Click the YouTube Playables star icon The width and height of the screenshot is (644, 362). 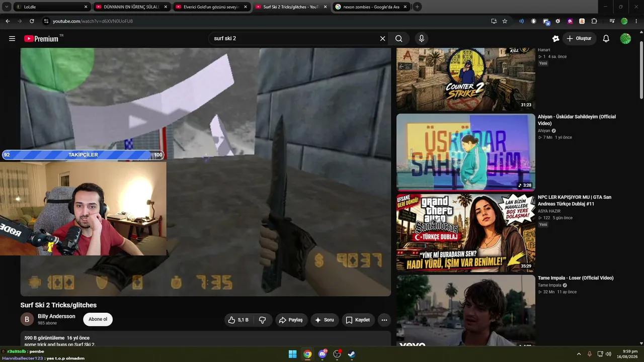tap(556, 39)
